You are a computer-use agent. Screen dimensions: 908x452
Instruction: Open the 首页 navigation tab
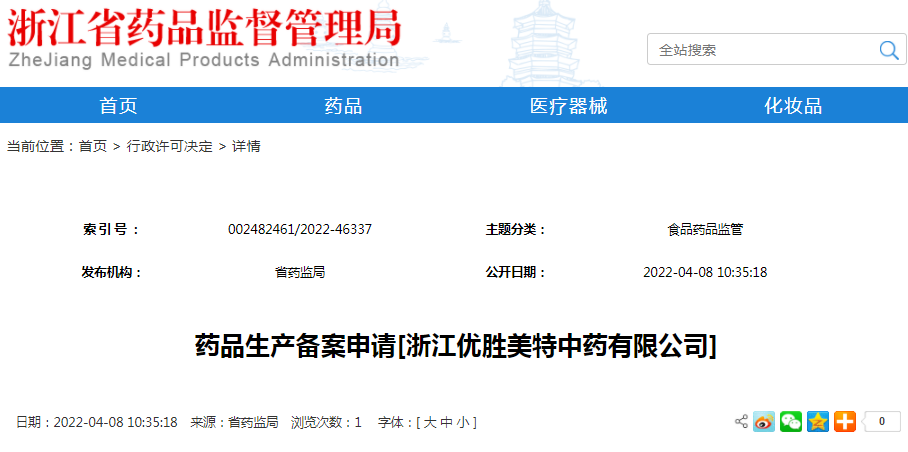118,106
